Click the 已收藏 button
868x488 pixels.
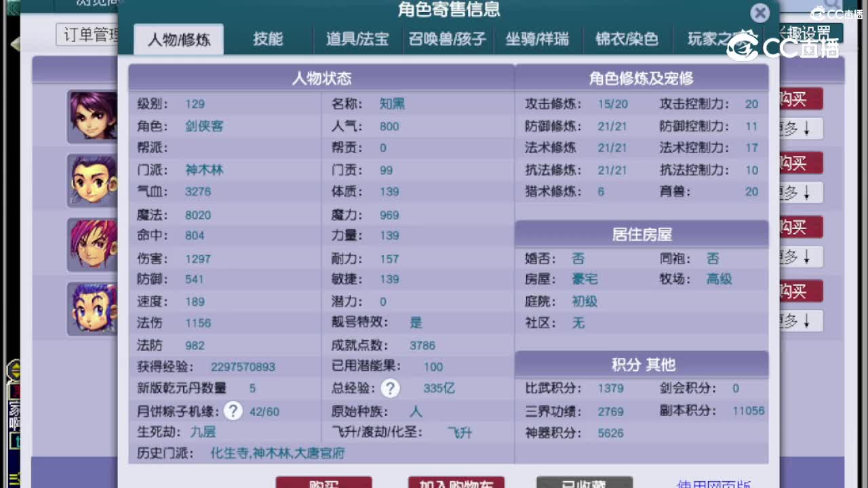pyautogui.click(x=585, y=481)
